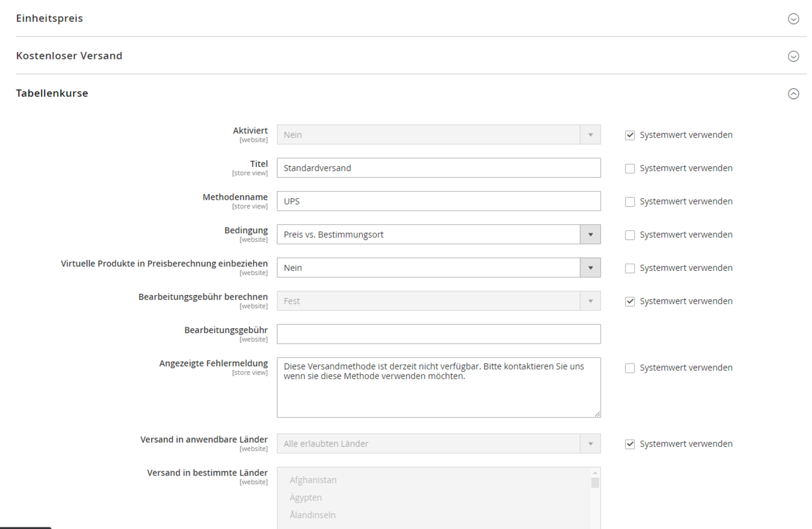Expand the Einheitspreis section chevron icon

click(793, 19)
